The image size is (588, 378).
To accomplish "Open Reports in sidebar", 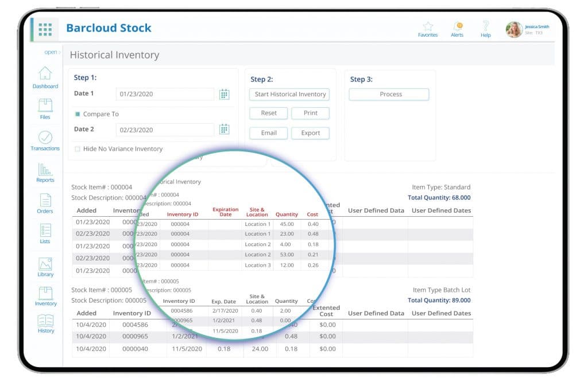I will 45,173.
